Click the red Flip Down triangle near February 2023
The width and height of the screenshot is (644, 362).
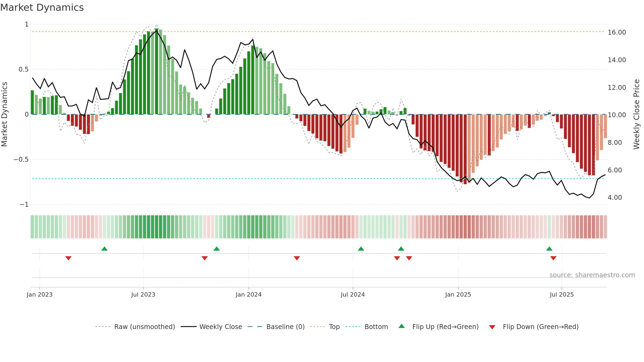coord(68,258)
